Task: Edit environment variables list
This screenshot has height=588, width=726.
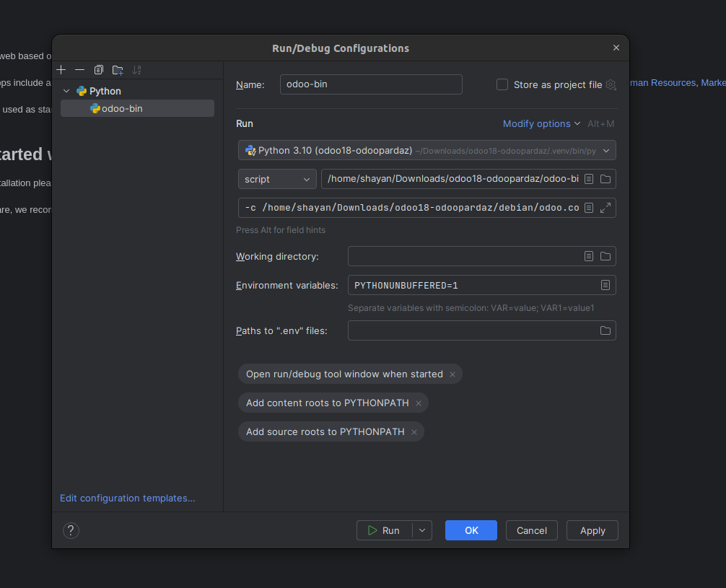Action: point(605,285)
